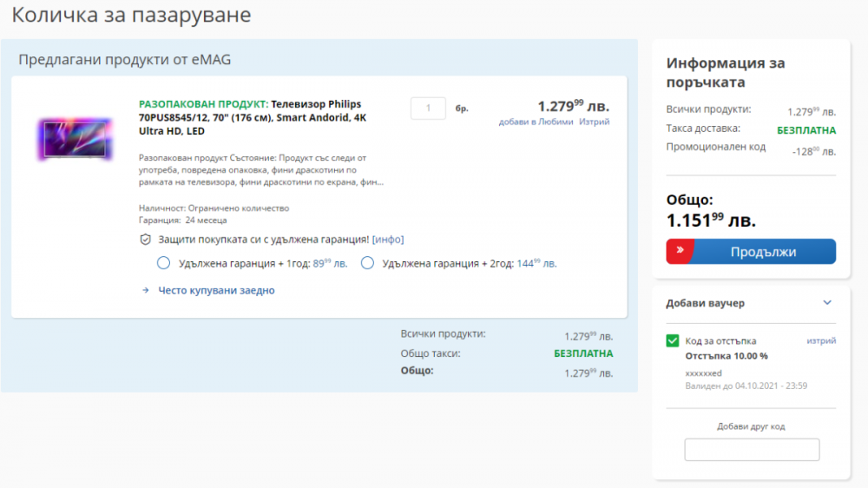Screen dimensions: 868x488
Task: Remove the discount code via its изтрий link
Action: click(x=821, y=341)
